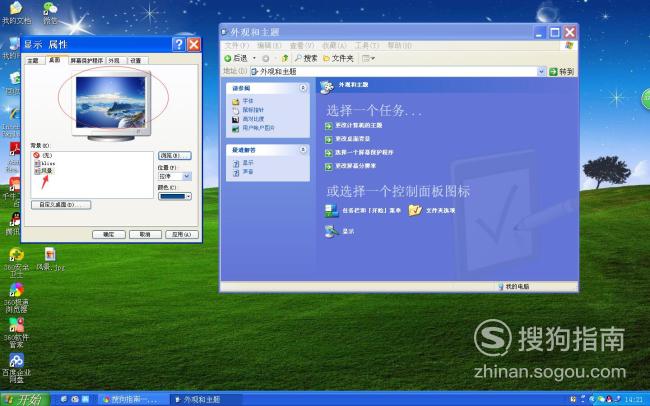The width and height of the screenshot is (650, 406).
Task: Click the 自定义桌面 customize desktop button
Action: [x=61, y=204]
